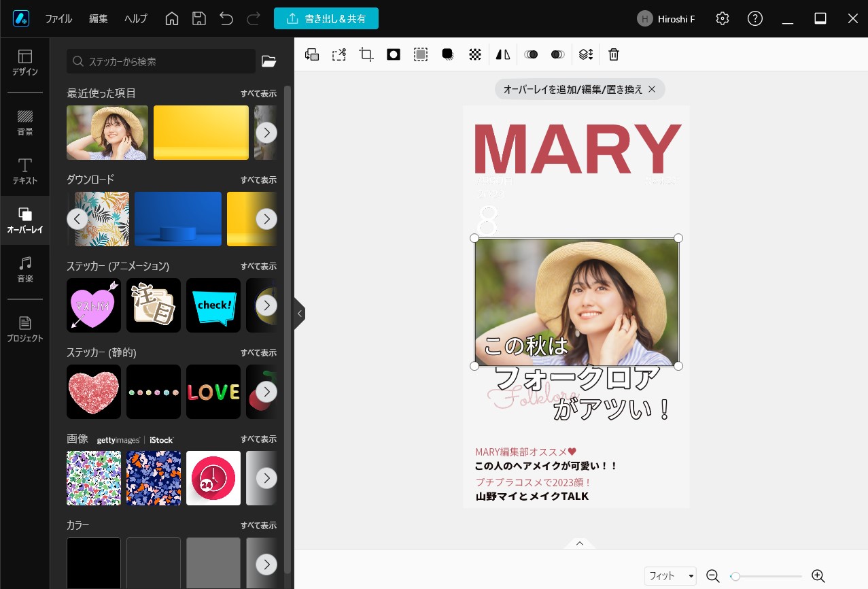Image resolution: width=868 pixels, height=589 pixels.
Task: Select the black color swatch
Action: pos(94,563)
